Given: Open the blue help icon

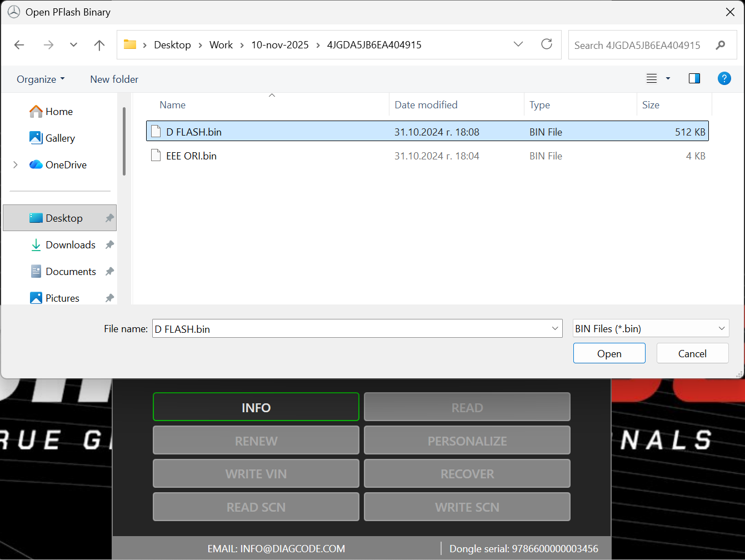Looking at the screenshot, I should point(724,78).
